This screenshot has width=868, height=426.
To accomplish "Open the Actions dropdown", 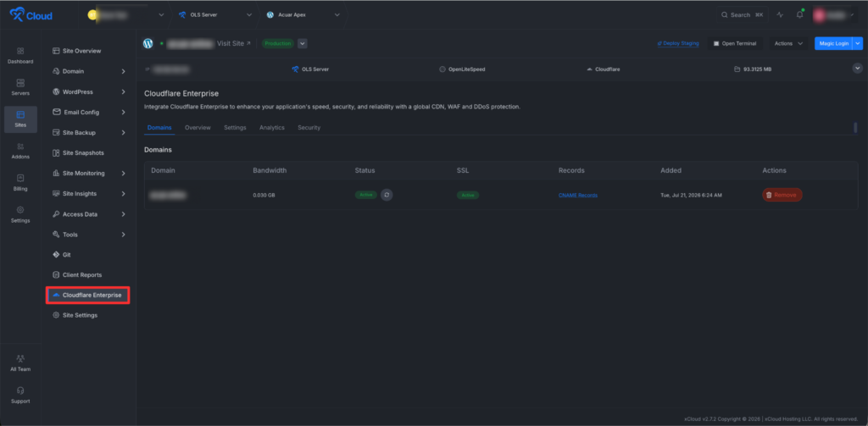I will tap(789, 43).
